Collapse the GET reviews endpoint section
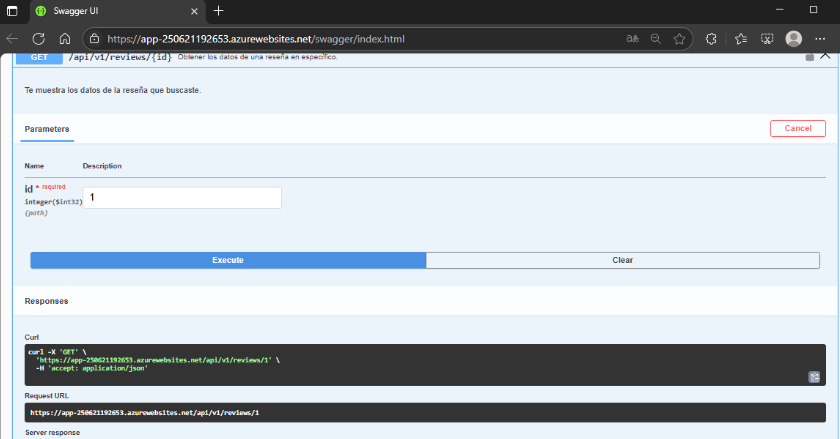The width and height of the screenshot is (840, 439). click(x=825, y=56)
